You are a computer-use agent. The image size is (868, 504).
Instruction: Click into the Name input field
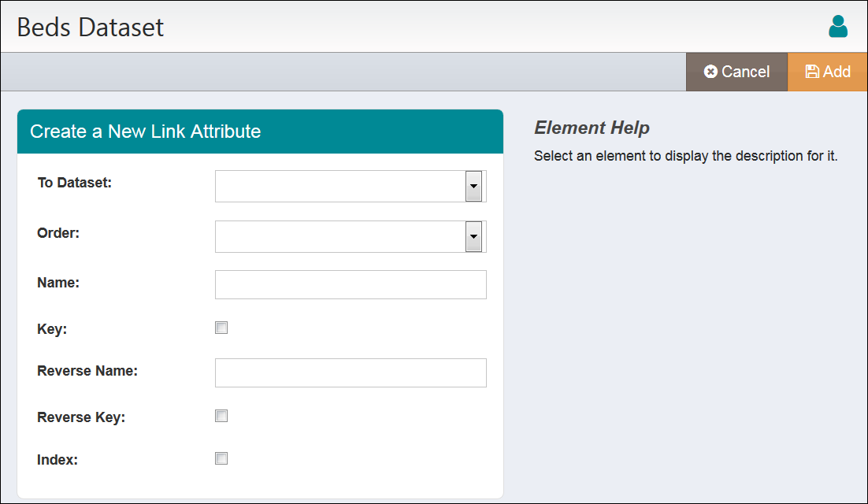(351, 284)
